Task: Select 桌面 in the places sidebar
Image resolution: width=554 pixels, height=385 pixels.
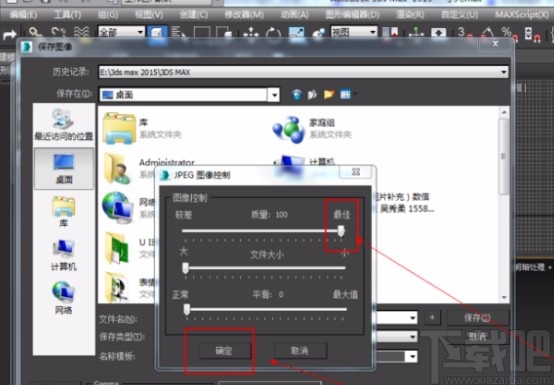Action: 64,168
